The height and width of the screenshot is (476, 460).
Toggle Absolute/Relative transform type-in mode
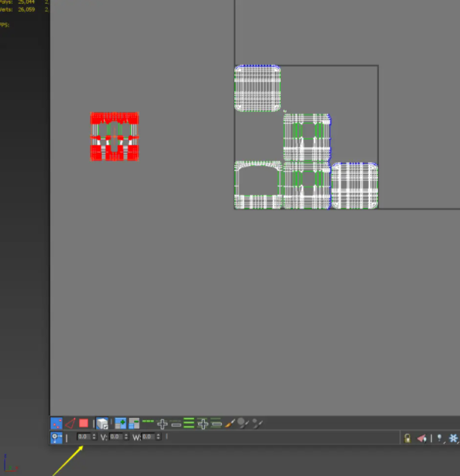pos(57,438)
